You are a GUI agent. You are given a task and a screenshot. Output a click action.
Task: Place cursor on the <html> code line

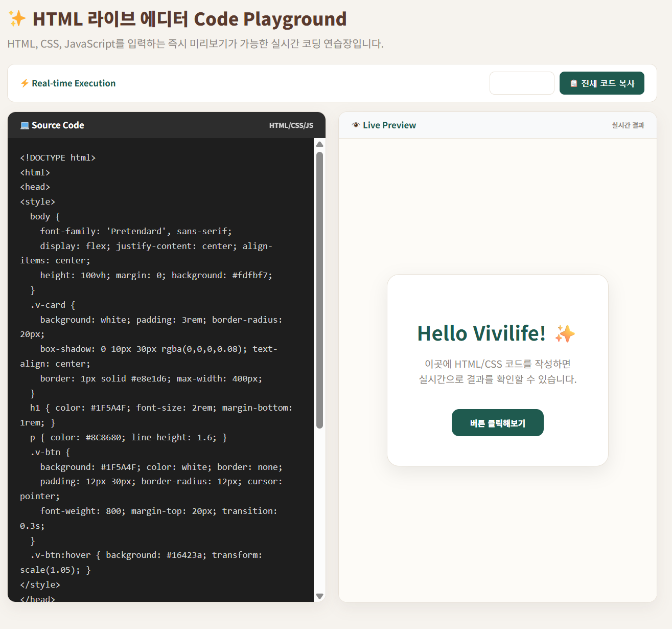click(x=35, y=172)
